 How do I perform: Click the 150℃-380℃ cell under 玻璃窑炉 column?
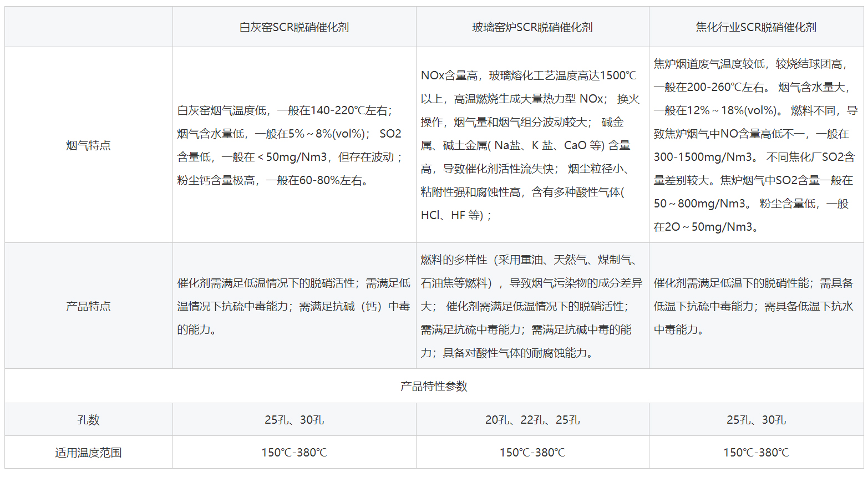coord(532,453)
